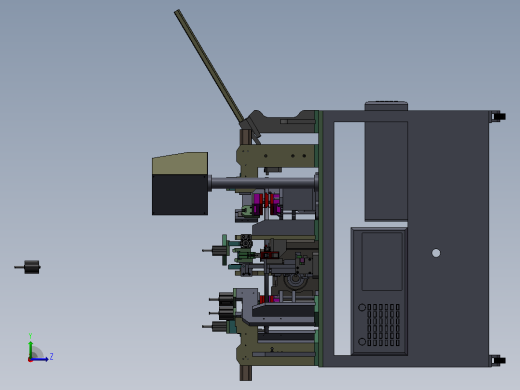Click the green Y axis of the triad
Image resolution: width=520 pixels, height=390 pixels.
31,349
